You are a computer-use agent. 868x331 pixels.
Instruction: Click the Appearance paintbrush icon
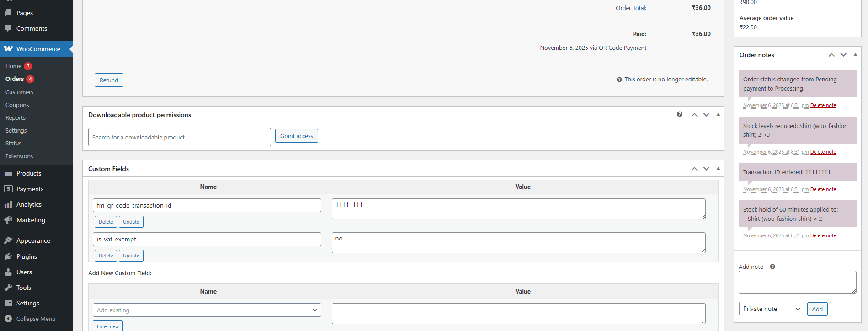pos(8,240)
